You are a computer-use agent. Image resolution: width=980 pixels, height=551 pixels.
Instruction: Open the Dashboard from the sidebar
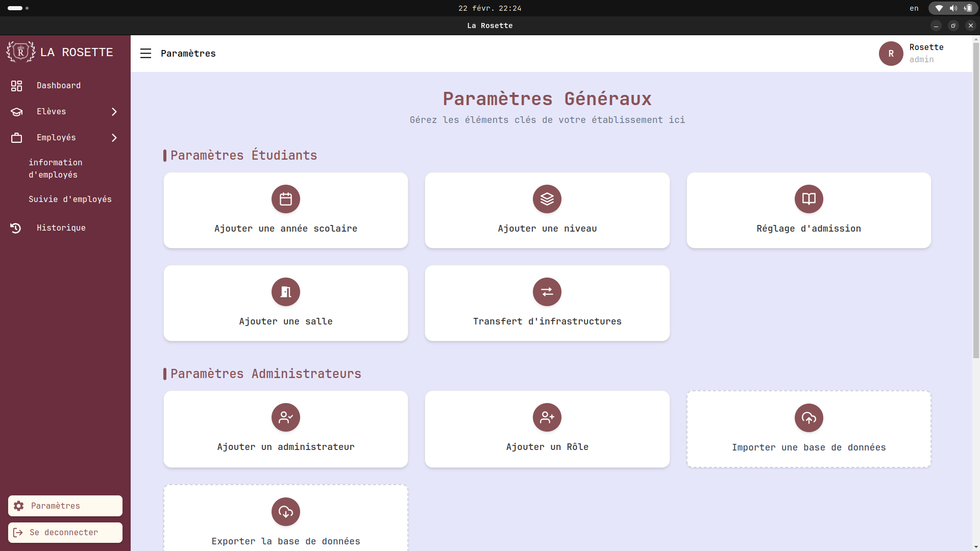point(59,85)
